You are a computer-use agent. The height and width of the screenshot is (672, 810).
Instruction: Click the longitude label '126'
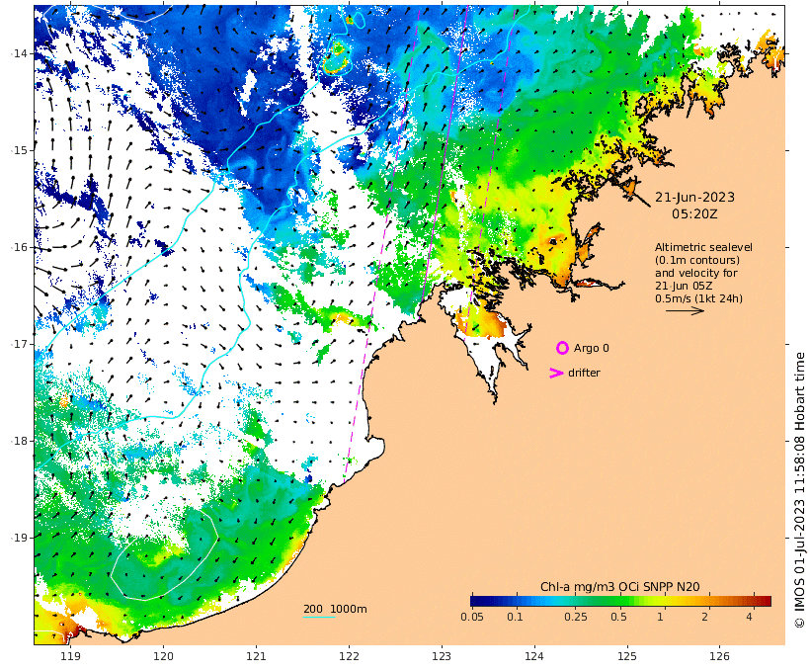(x=719, y=656)
